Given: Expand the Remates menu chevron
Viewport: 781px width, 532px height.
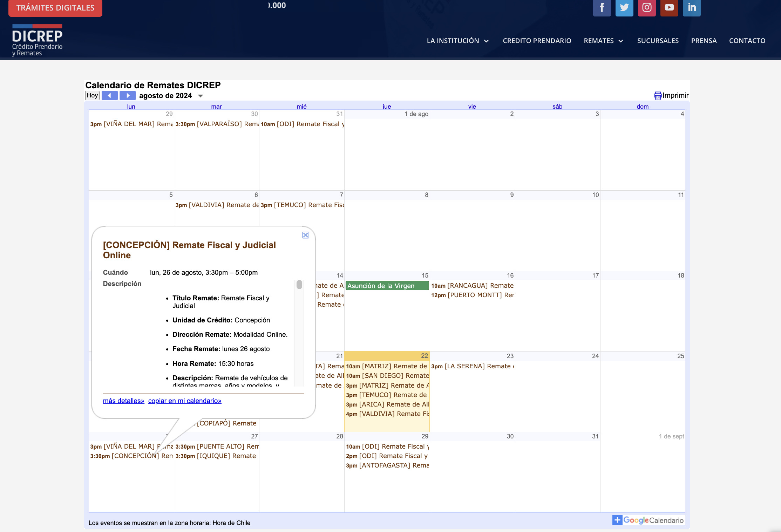Looking at the screenshot, I should click(621, 41).
